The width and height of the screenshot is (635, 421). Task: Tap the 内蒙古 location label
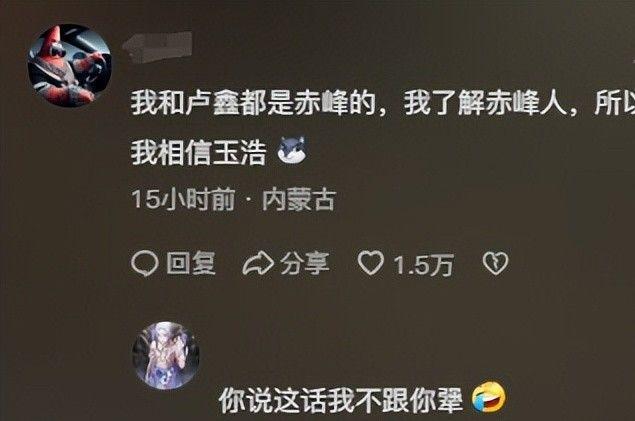coord(299,200)
